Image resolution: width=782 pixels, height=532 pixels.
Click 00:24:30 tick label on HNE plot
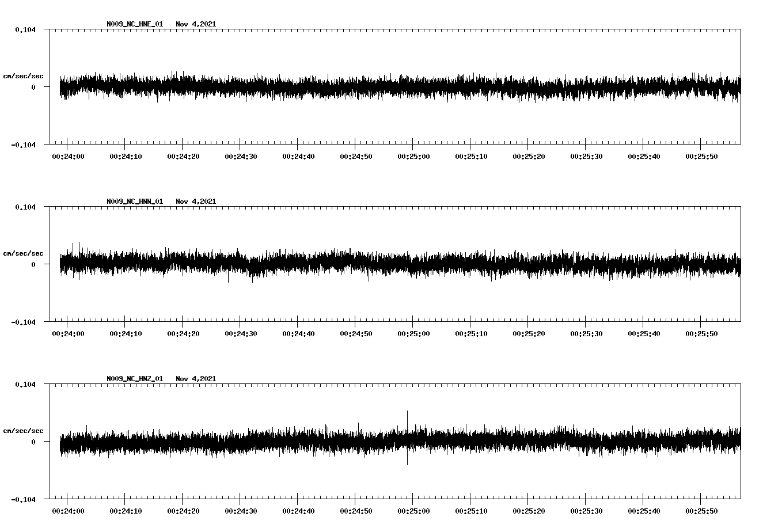[x=241, y=157]
